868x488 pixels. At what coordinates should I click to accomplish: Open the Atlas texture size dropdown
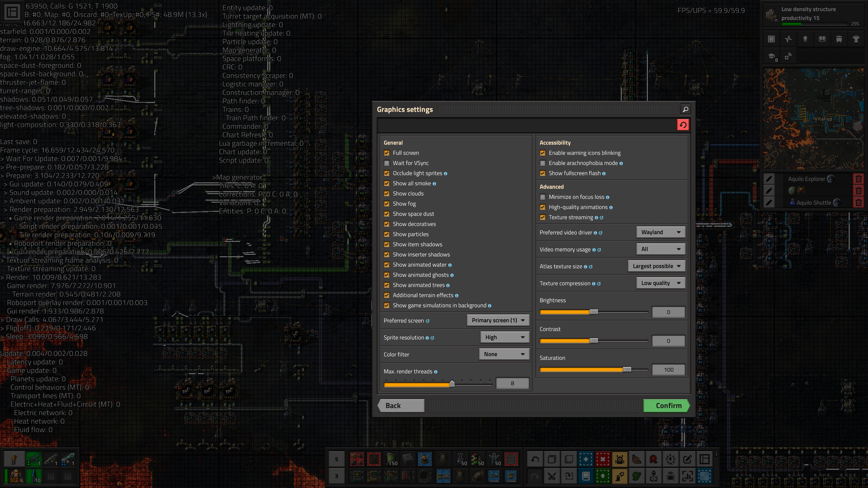pyautogui.click(x=657, y=266)
